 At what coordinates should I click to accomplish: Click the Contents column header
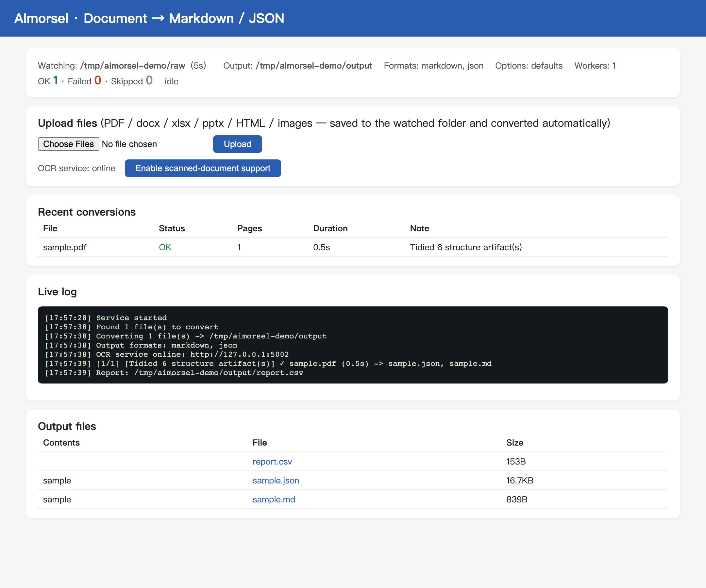61,443
